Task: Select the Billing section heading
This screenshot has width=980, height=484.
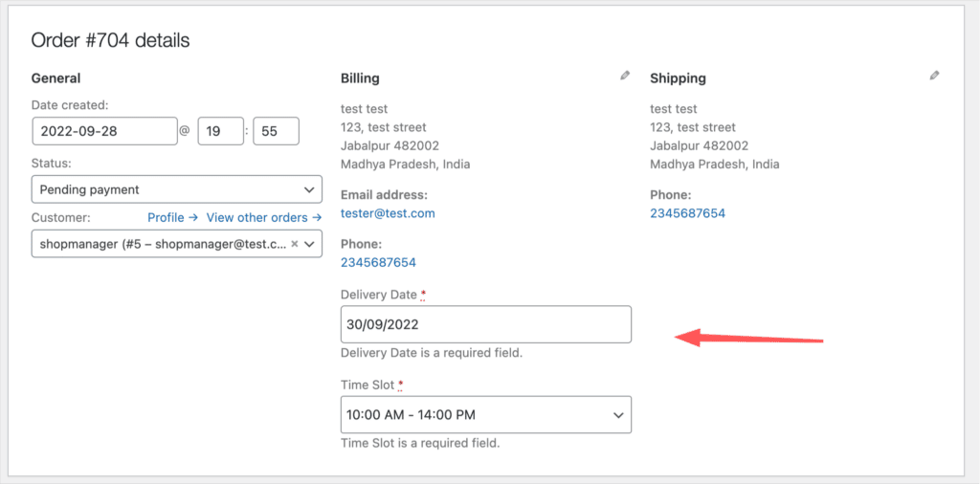Action: tap(360, 78)
